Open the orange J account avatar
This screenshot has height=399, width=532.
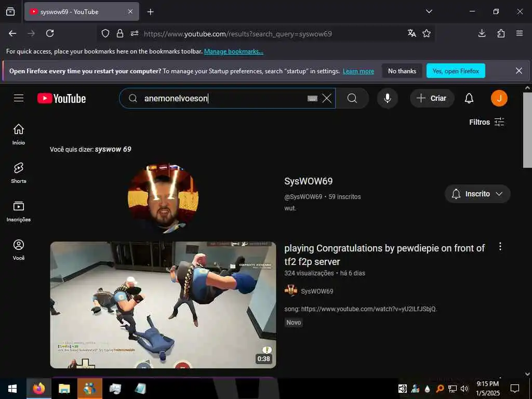(x=499, y=98)
